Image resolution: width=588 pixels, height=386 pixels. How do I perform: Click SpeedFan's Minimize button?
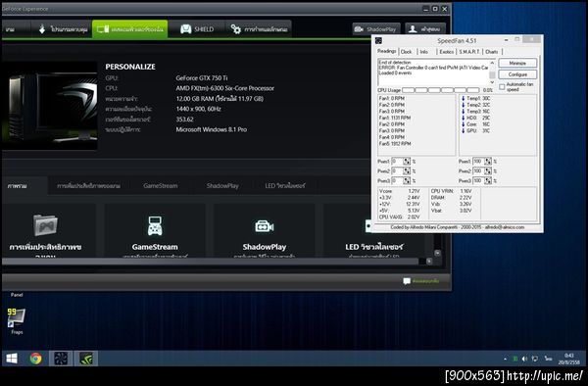(517, 63)
